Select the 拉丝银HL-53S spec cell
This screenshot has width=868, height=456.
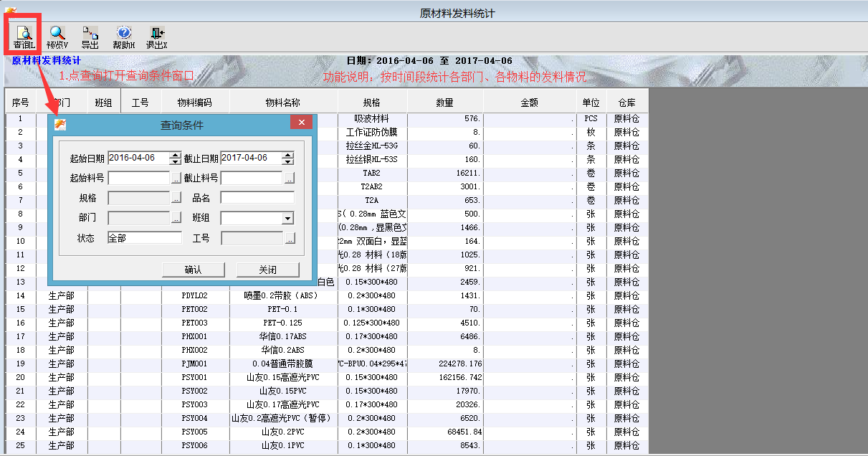tap(372, 159)
